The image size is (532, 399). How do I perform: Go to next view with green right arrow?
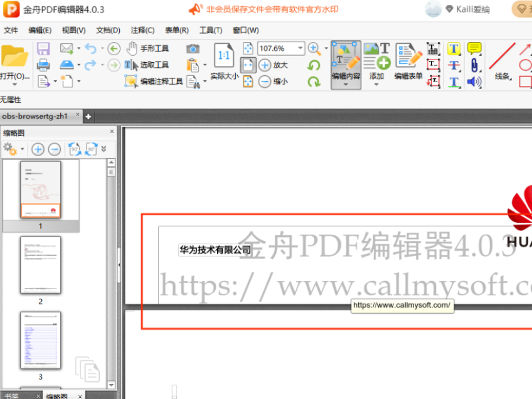pos(114,65)
